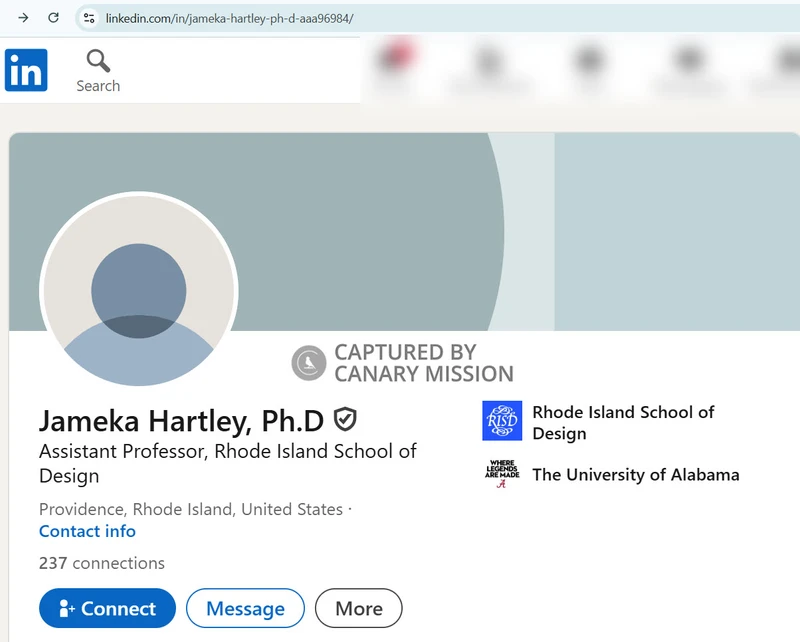Screen dimensions: 800x642
Task: Click the address bar URL field
Action: click(x=439, y=18)
